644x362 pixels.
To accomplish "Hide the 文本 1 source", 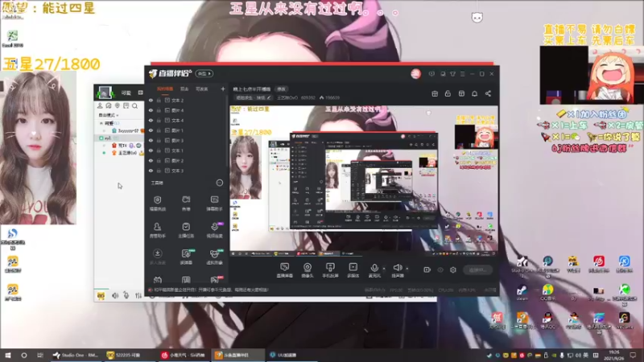I will point(151,150).
